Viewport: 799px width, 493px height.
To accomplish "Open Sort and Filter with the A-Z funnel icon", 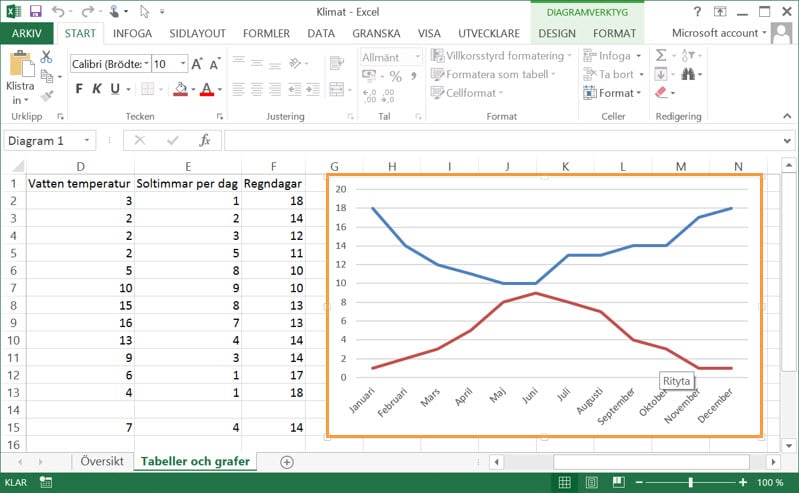I will (688, 55).
